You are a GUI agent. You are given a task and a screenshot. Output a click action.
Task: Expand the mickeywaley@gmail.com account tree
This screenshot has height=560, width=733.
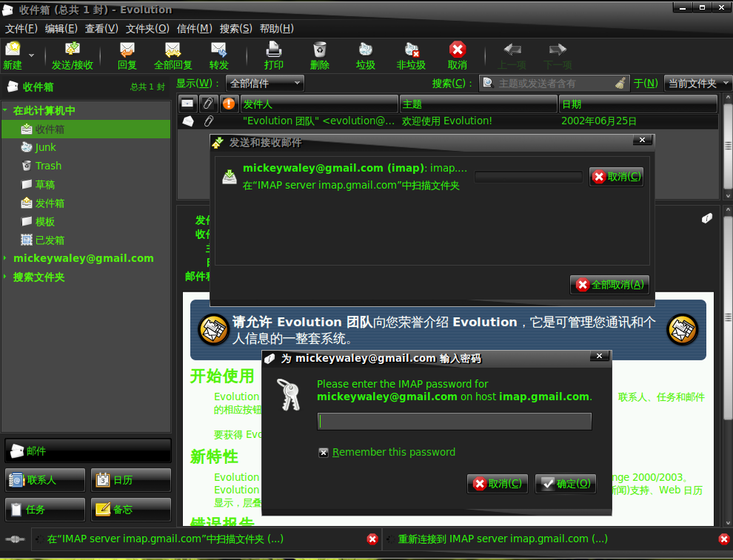(5, 258)
